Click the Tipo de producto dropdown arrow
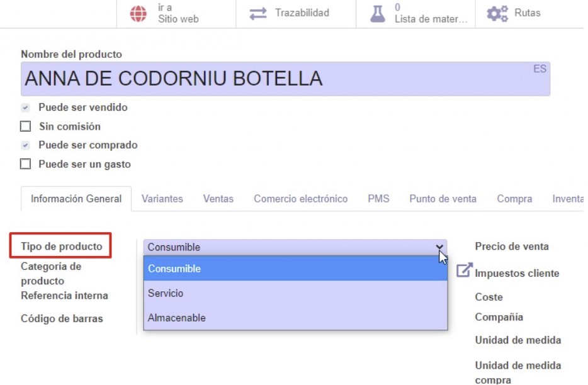Image resolution: width=588 pixels, height=385 pixels. tap(439, 247)
